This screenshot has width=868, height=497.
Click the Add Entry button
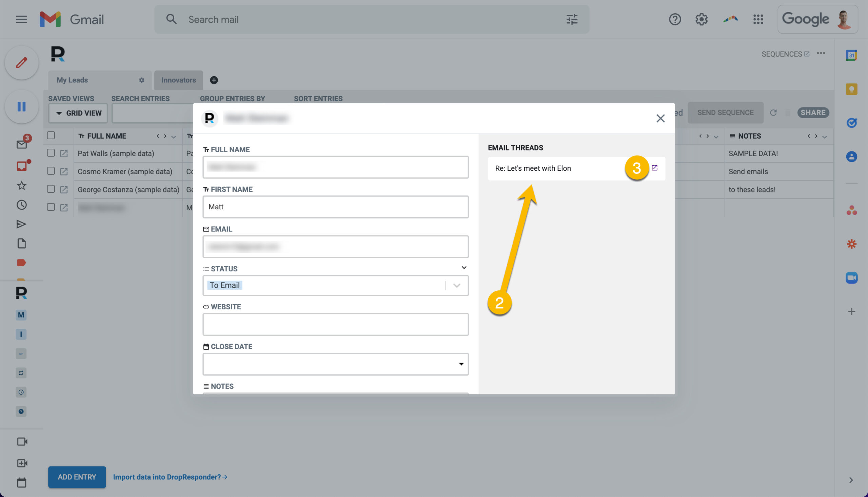(x=77, y=477)
